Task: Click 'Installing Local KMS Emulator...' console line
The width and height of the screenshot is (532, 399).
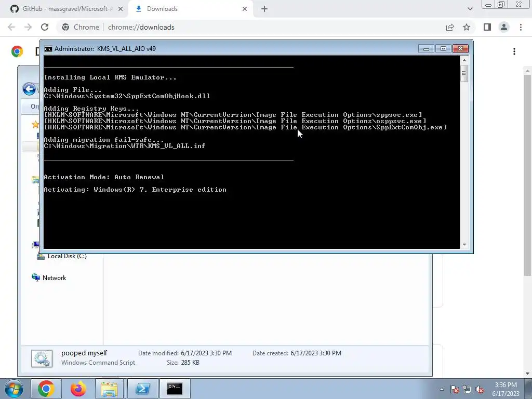Action: (x=110, y=77)
